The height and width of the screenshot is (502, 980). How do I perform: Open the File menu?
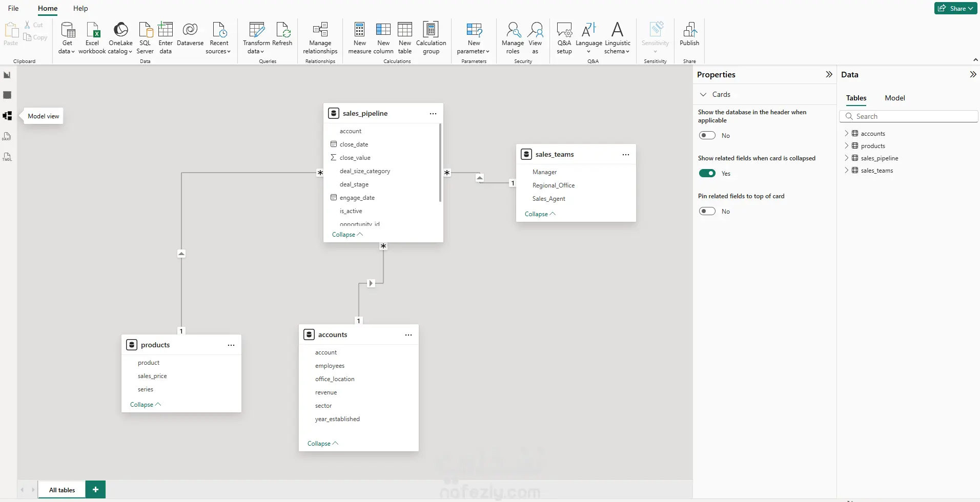coord(13,8)
